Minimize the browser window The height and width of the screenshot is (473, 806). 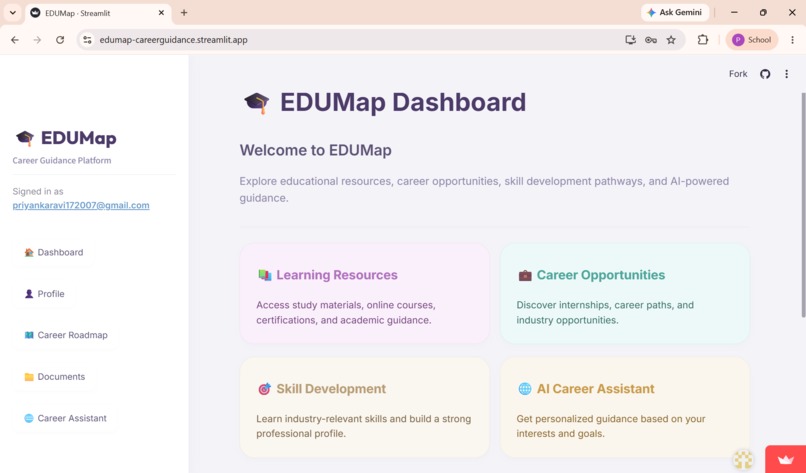coord(734,12)
